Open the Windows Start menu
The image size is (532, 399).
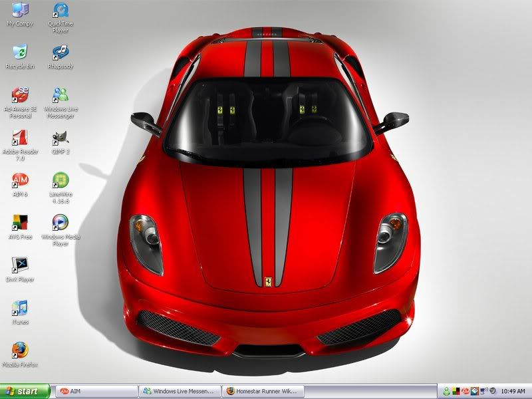25,392
